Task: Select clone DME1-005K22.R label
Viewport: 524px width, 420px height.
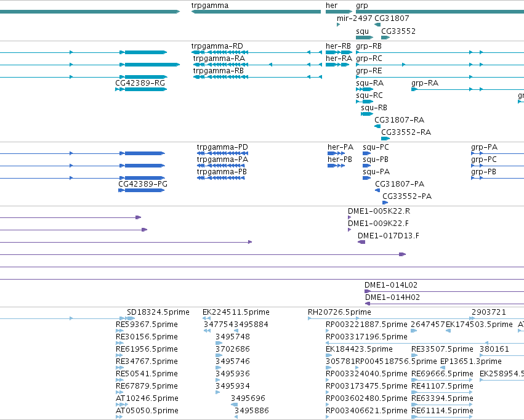Action: click(379, 211)
